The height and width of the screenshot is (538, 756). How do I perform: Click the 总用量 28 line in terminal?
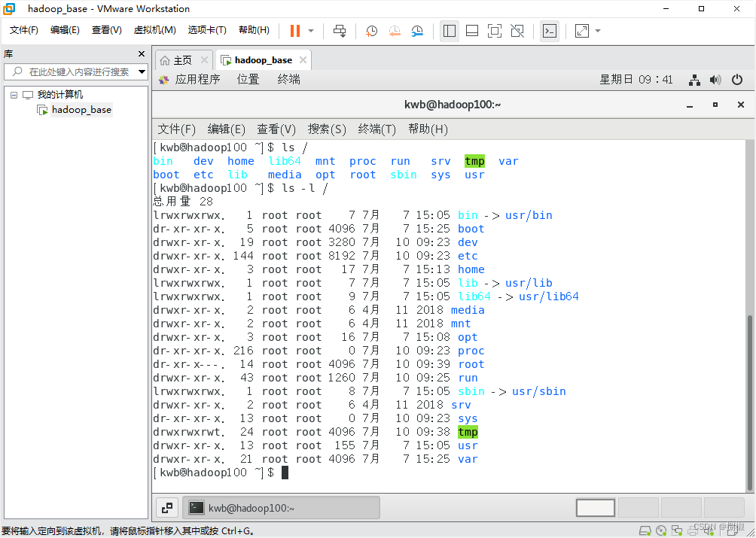coord(183,202)
